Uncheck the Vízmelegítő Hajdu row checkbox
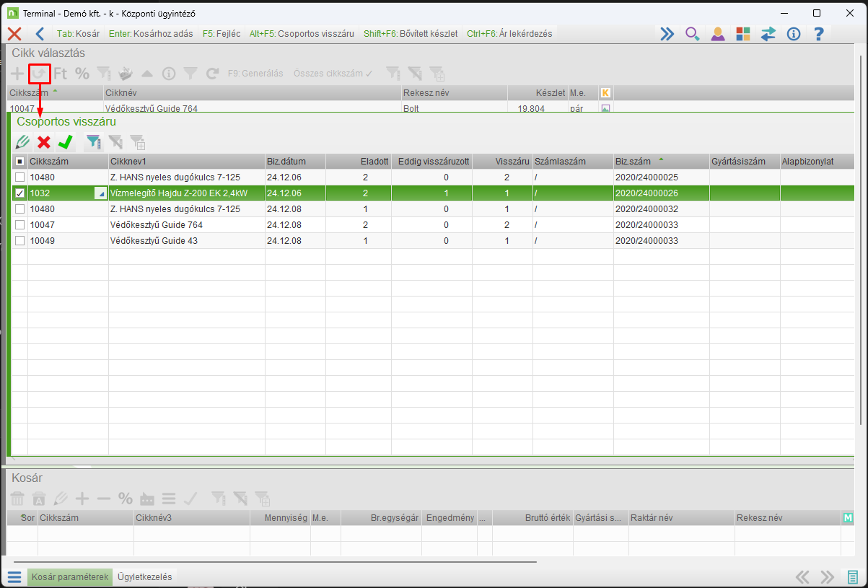The width and height of the screenshot is (868, 588). (20, 193)
